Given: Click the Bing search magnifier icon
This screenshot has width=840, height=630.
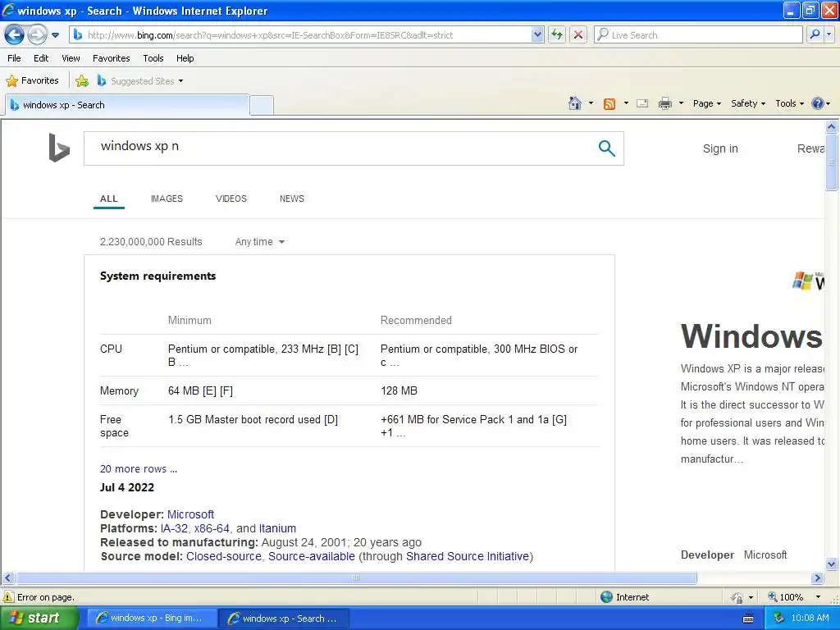Looking at the screenshot, I should pyautogui.click(x=606, y=148).
